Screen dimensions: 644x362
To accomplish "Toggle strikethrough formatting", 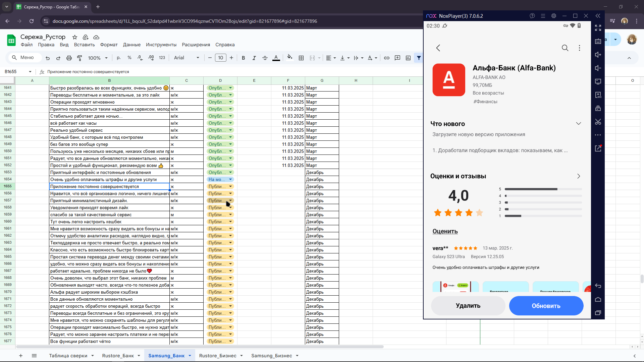I will click(265, 58).
